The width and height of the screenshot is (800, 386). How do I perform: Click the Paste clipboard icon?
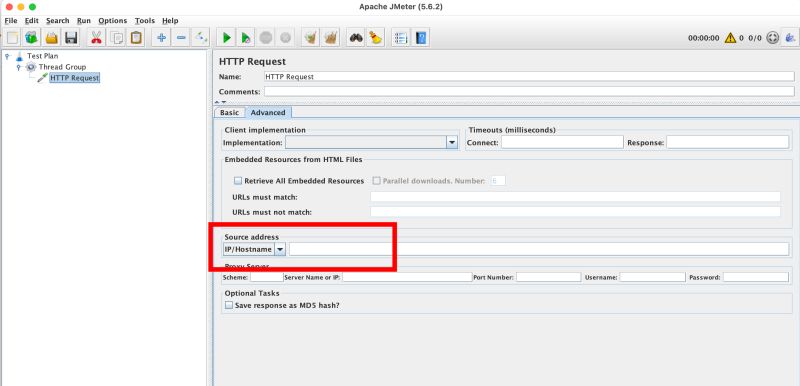coord(136,38)
